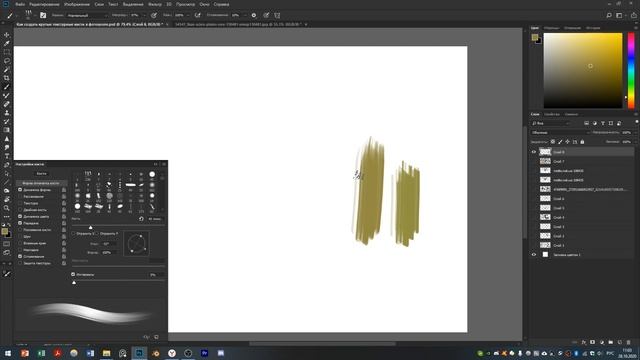Click the hue spectrum slider

pos(631,70)
